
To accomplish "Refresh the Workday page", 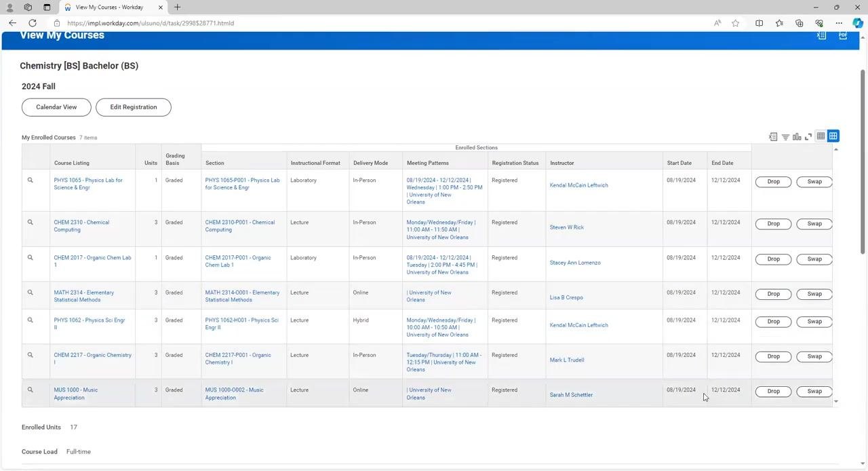I will (x=32, y=23).
